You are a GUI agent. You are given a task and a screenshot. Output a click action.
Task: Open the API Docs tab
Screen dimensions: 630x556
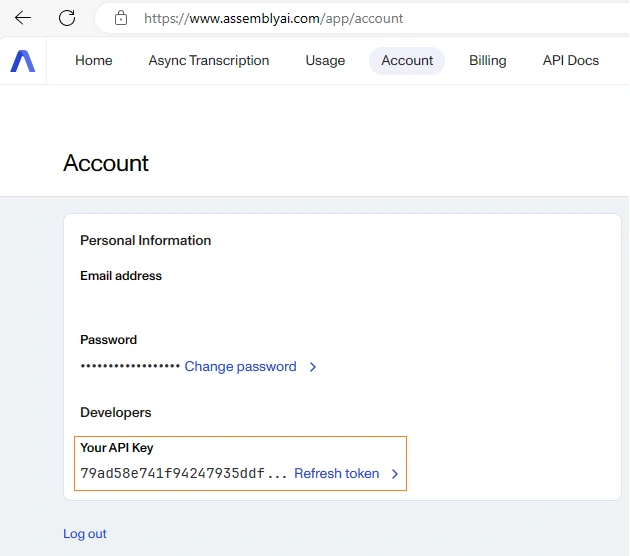click(571, 61)
